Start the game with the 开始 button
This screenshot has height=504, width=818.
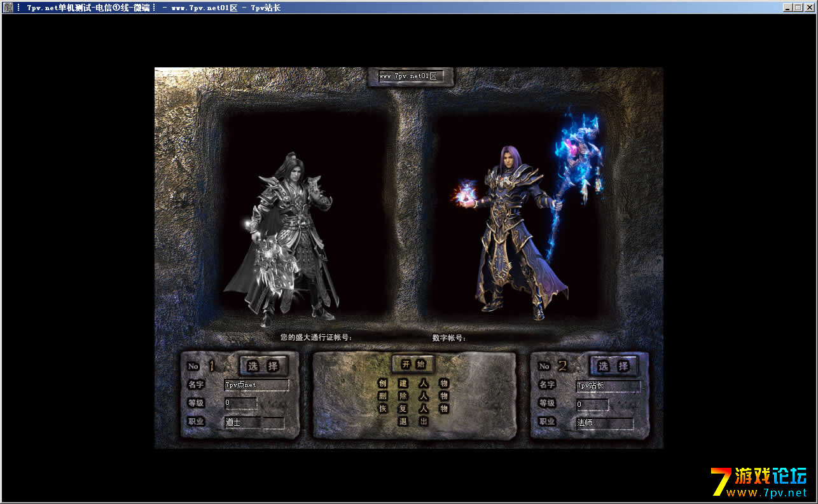[x=413, y=364]
